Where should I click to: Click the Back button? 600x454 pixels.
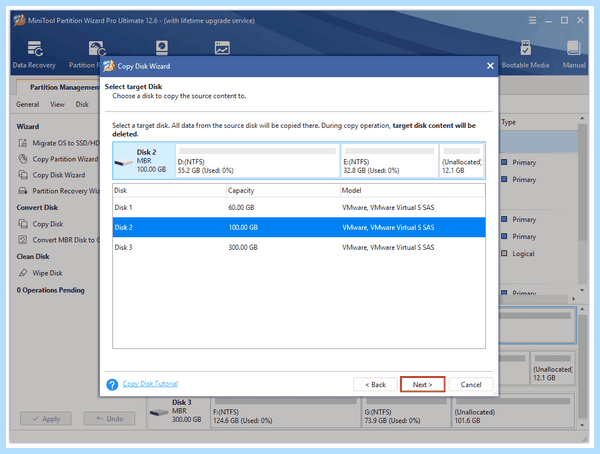375,384
